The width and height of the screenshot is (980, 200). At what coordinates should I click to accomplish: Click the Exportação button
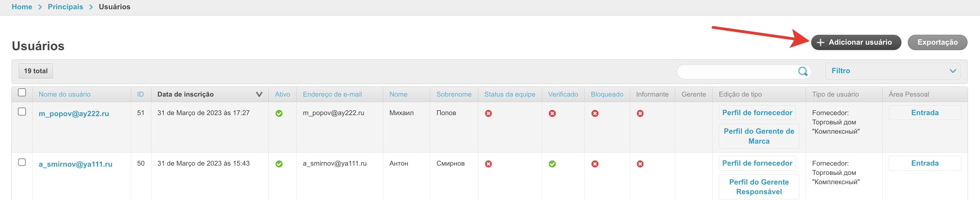pyautogui.click(x=937, y=42)
